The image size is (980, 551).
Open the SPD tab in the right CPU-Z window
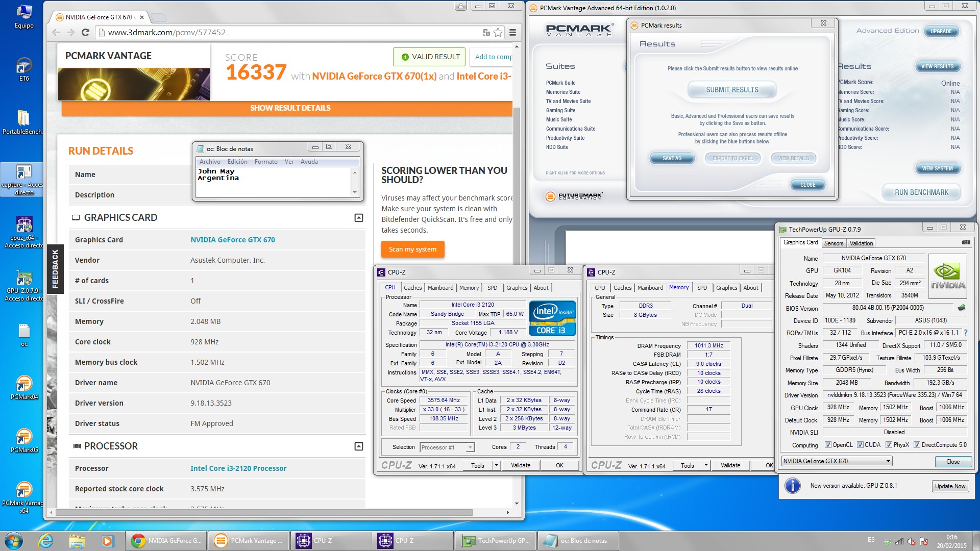702,288
